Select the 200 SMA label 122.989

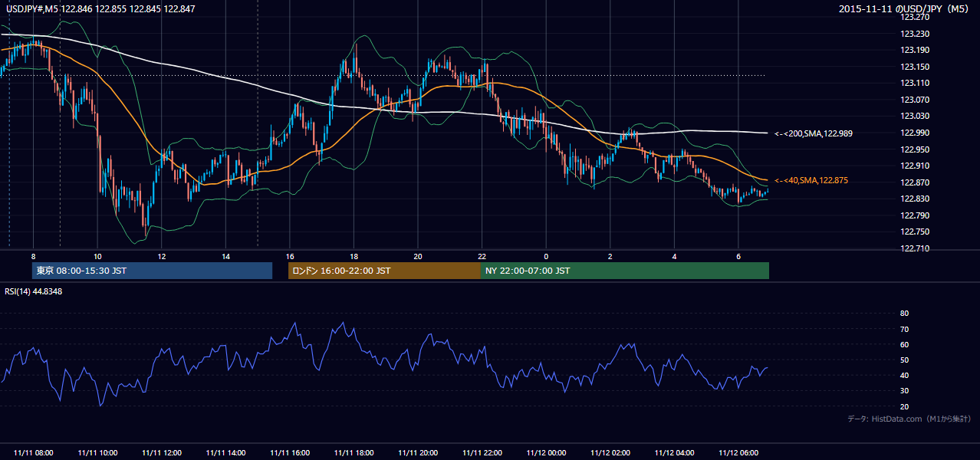pos(813,133)
